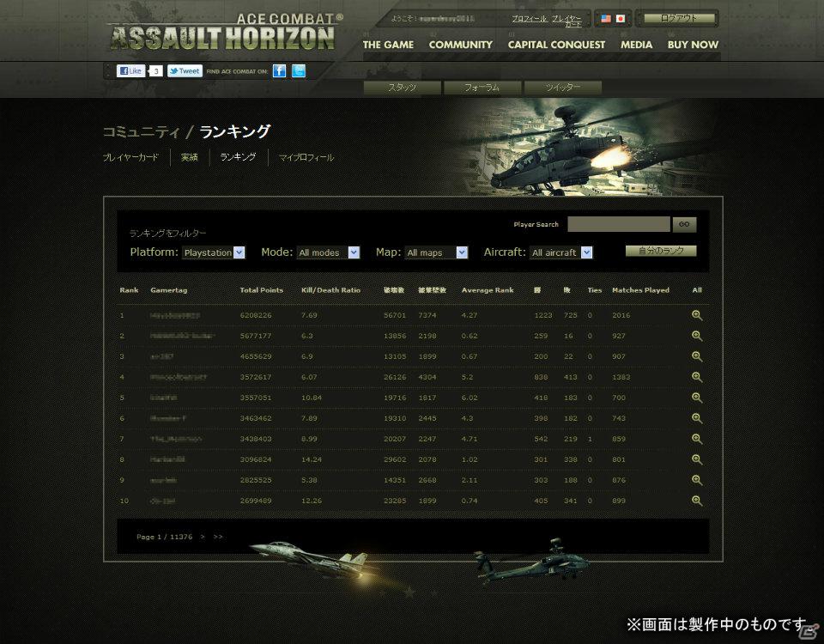View details magnifier for rank 3 row

(697, 356)
